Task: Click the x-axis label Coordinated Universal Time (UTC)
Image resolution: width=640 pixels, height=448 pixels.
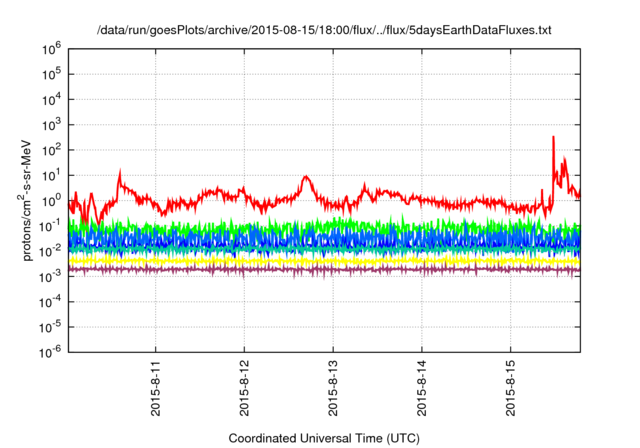Action: (324, 438)
